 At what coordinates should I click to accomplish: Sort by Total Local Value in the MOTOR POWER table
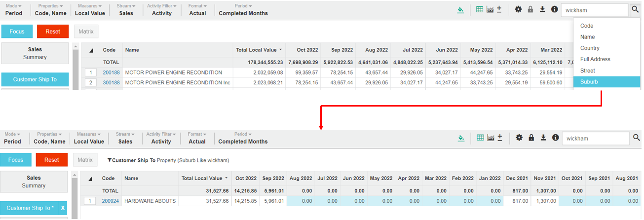[259, 50]
